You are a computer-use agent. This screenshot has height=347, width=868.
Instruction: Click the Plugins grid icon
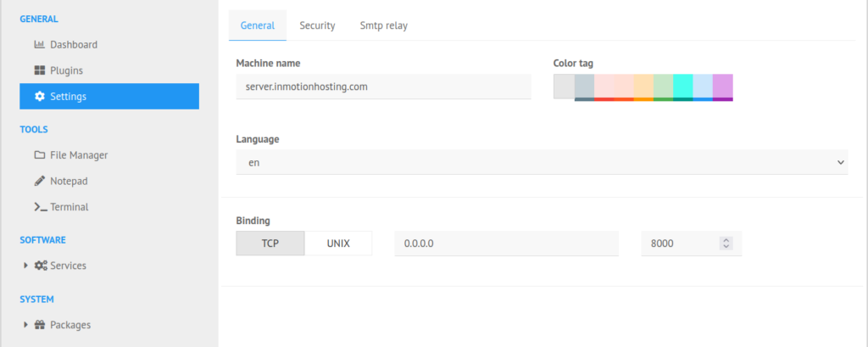39,70
